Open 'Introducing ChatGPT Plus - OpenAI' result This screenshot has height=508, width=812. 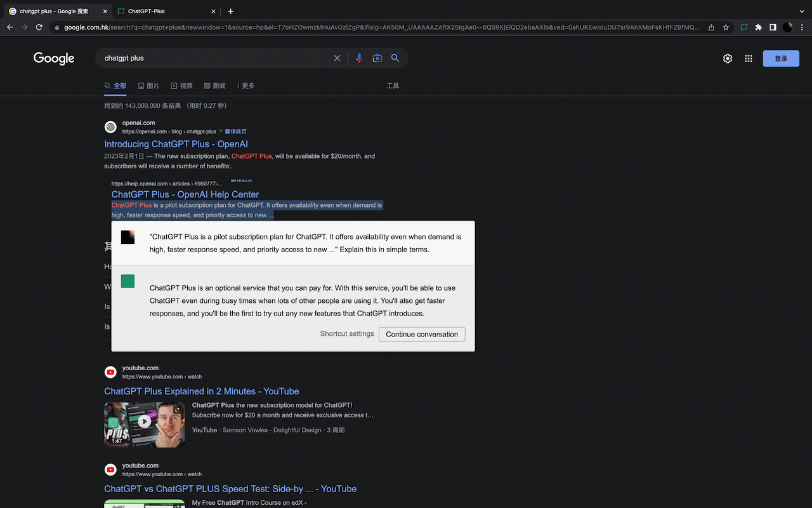176,144
